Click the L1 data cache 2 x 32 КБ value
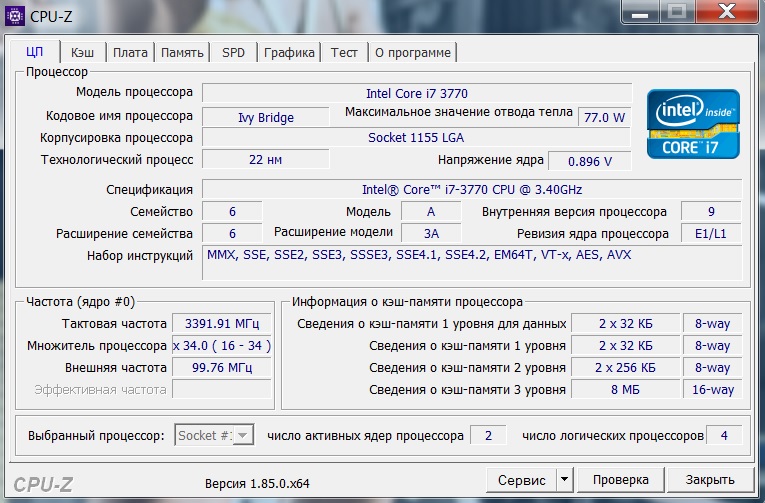 point(625,323)
